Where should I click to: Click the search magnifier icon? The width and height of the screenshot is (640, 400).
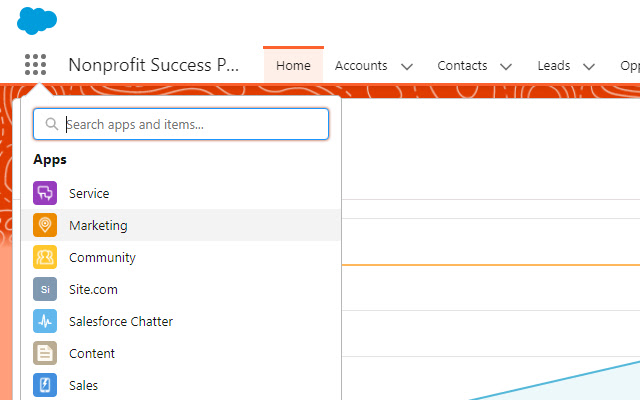tap(51, 124)
